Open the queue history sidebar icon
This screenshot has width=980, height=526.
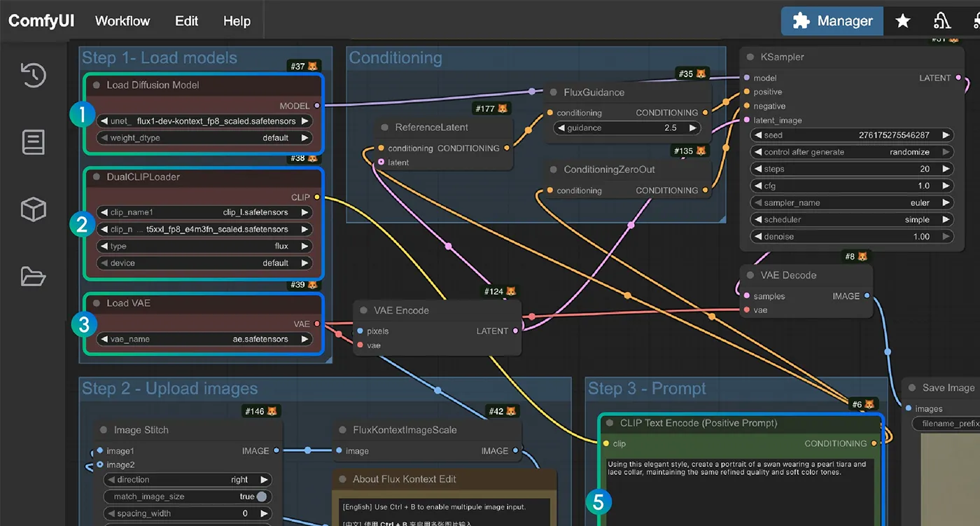(34, 75)
